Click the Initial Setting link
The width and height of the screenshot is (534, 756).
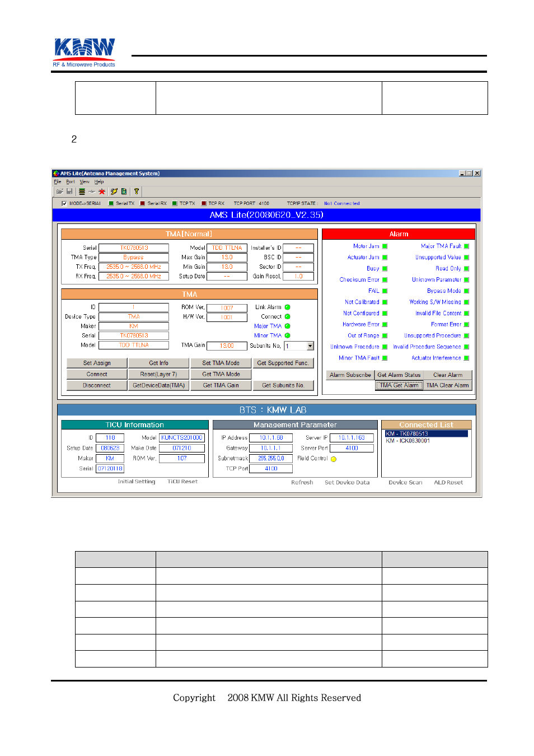pos(137,482)
